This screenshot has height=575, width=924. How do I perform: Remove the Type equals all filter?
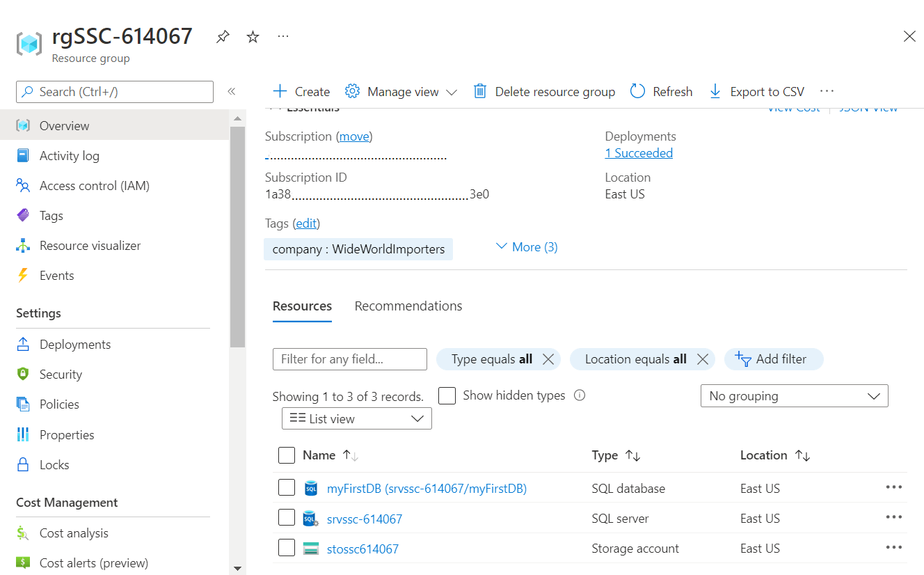tap(548, 359)
